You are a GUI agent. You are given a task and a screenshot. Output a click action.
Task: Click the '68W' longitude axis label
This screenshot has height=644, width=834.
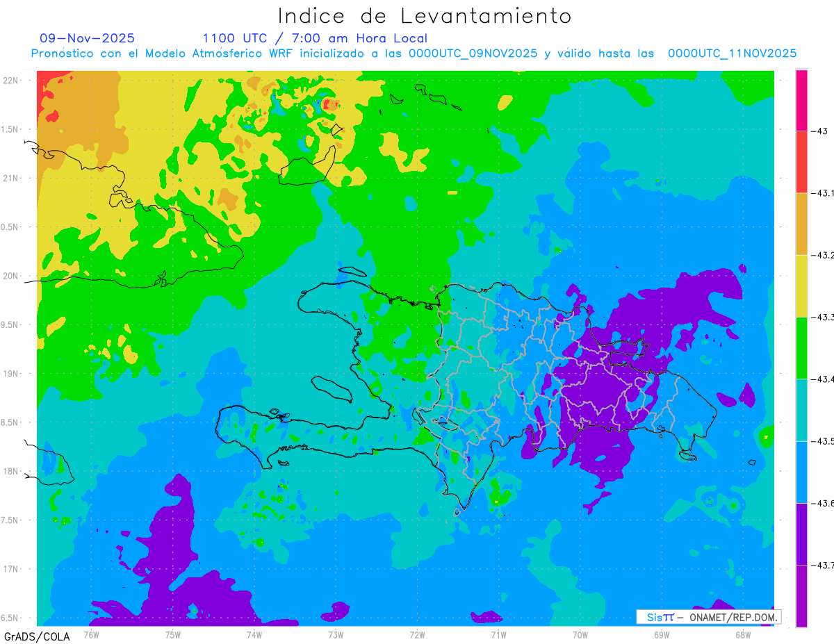click(x=743, y=634)
